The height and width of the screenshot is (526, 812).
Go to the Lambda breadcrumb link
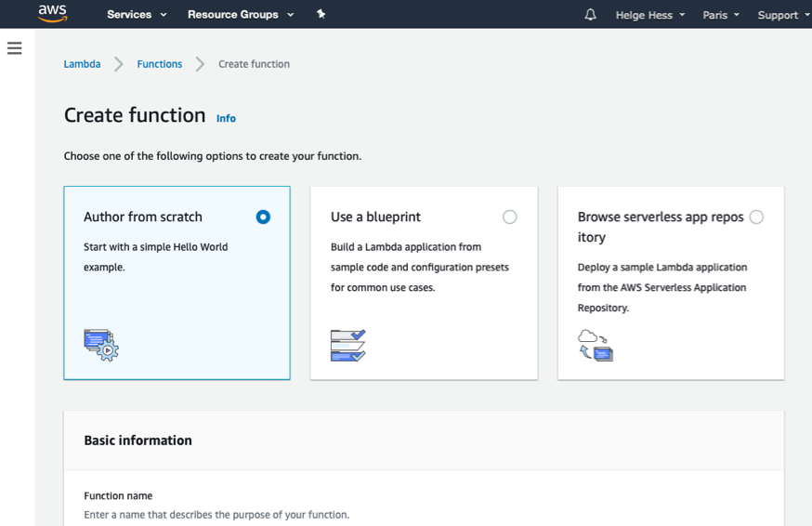point(83,64)
